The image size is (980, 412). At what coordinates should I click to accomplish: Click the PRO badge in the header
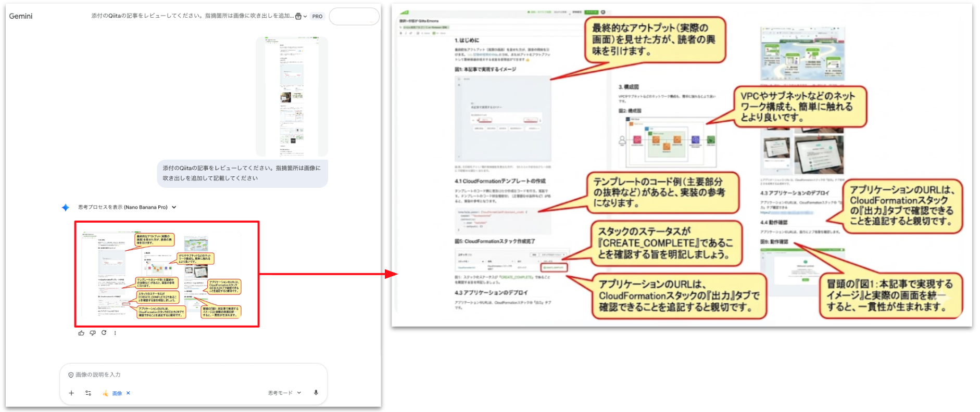click(x=317, y=16)
